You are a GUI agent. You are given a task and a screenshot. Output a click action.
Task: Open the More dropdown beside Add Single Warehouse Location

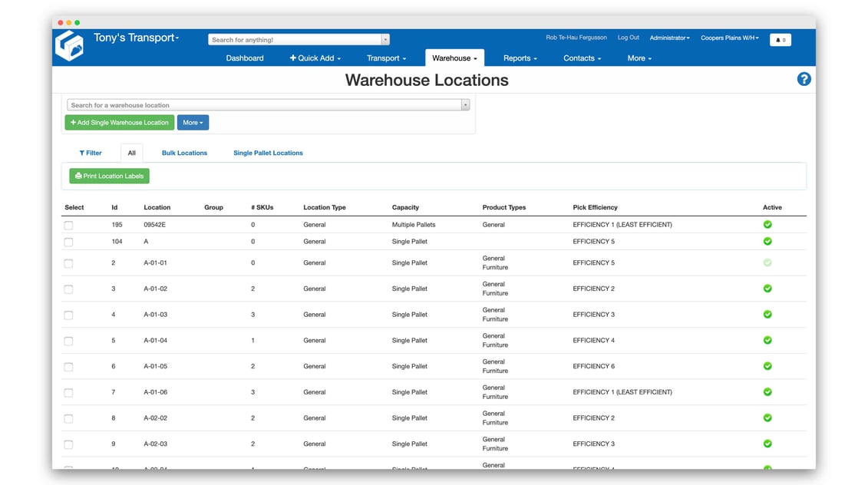193,122
